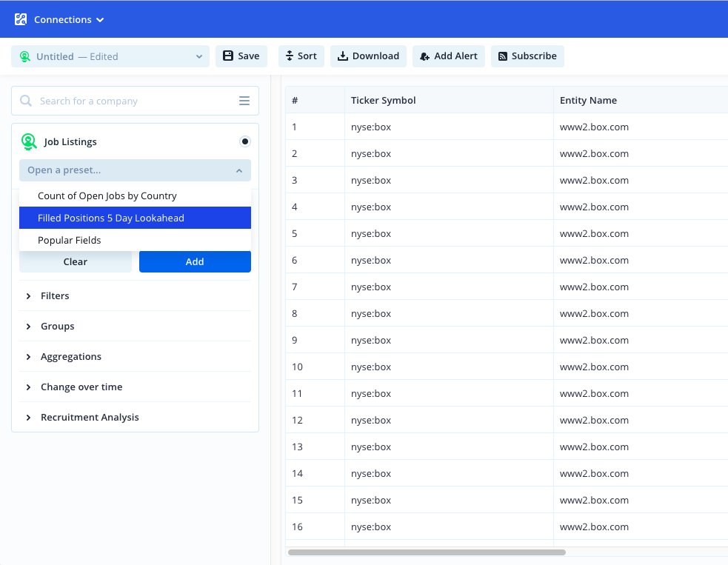Select the Job Listings radio button
This screenshot has width=728, height=565.
244,141
